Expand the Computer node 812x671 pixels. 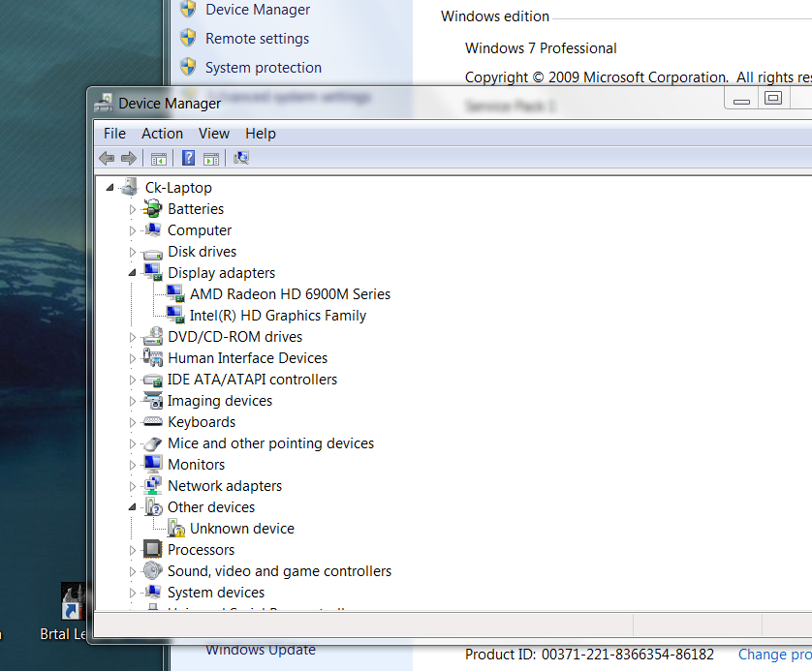133,230
